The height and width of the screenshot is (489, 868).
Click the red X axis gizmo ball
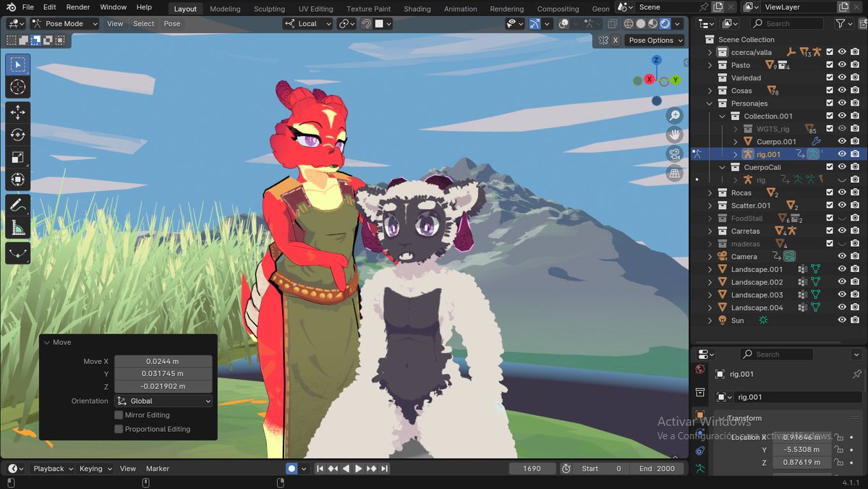point(650,79)
